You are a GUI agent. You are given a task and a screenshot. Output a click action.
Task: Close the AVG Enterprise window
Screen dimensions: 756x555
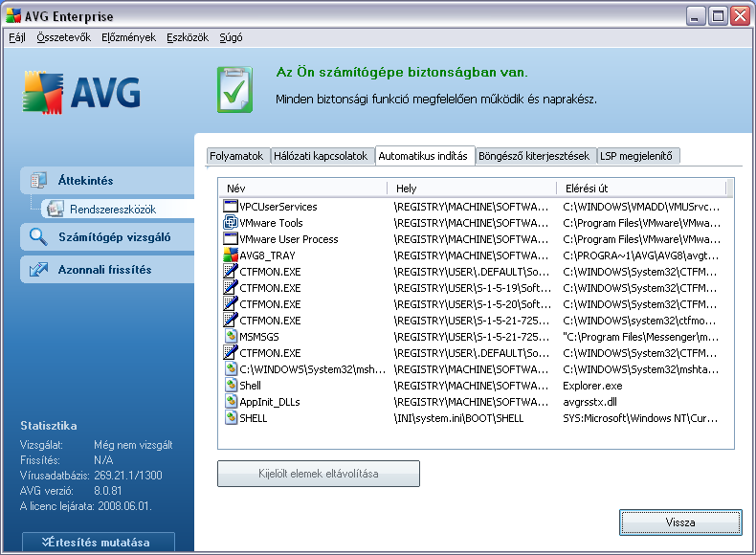[740, 16]
